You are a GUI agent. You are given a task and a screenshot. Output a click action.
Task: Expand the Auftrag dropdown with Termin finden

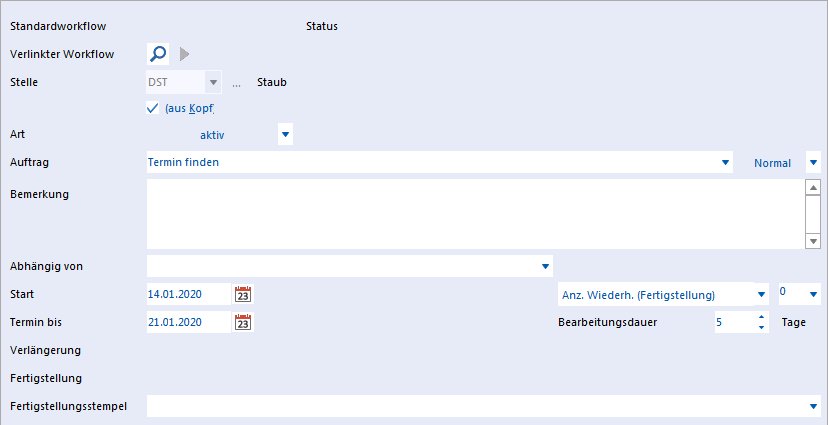pyautogui.click(x=725, y=163)
